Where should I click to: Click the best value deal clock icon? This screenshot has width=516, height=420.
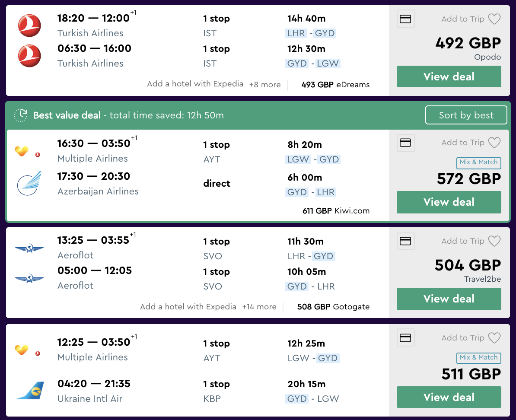pos(21,115)
